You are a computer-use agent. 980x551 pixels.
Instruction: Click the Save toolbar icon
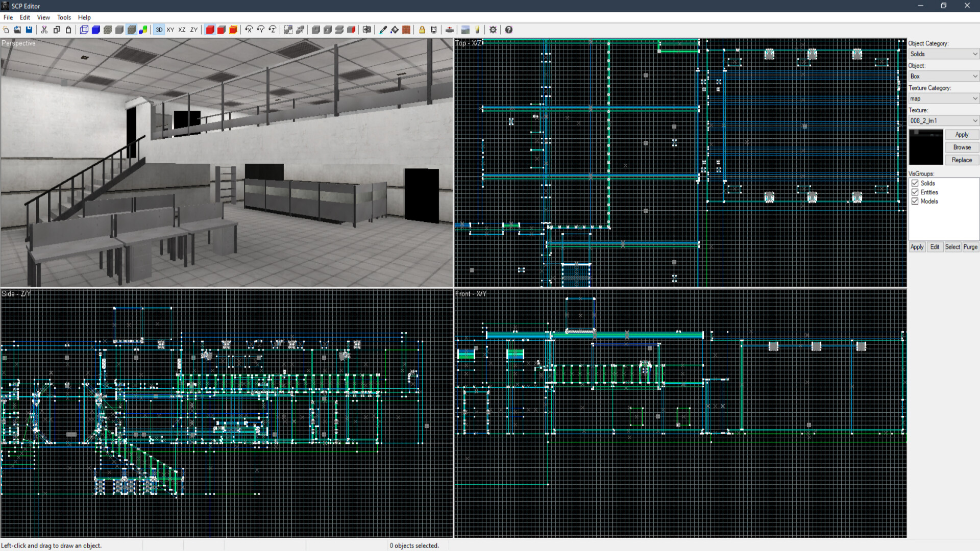point(29,30)
